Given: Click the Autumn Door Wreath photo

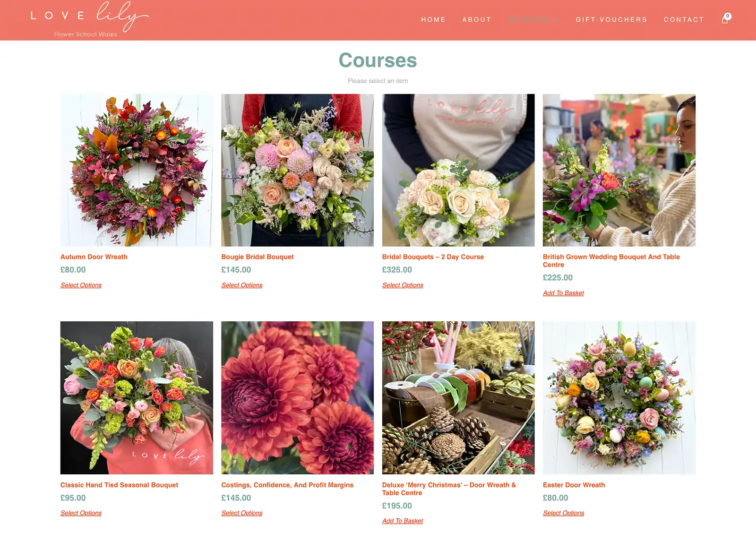Looking at the screenshot, I should click(x=136, y=169).
